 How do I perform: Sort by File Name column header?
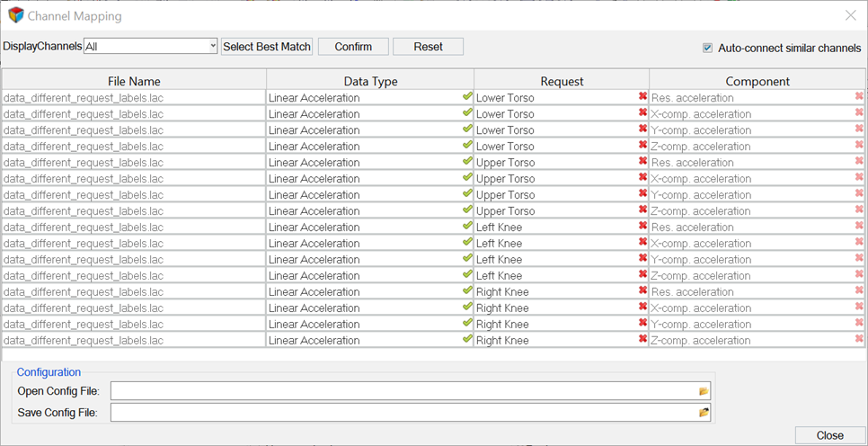pyautogui.click(x=134, y=81)
